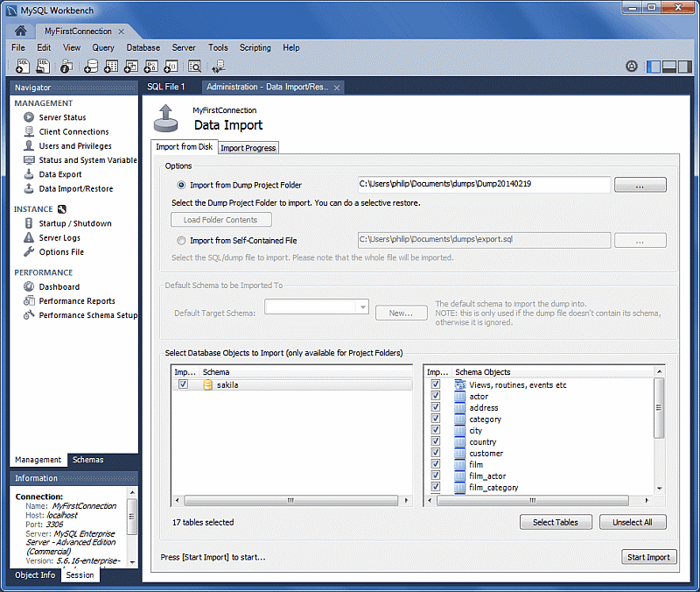Click the search table data icon
The height and width of the screenshot is (592, 700).
(x=193, y=66)
